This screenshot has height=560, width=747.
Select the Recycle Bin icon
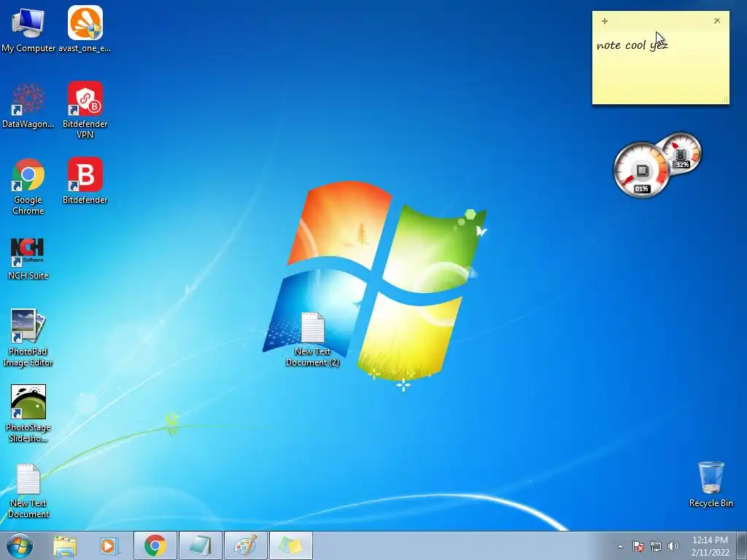point(711,485)
